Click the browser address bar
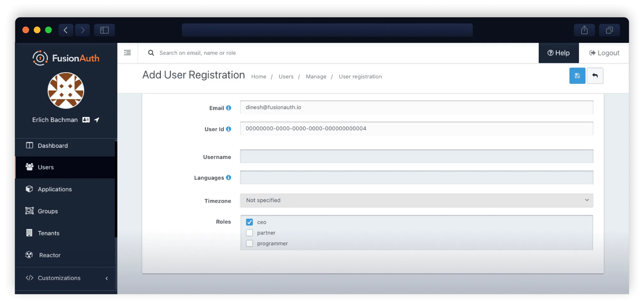Screen dimensions: 644x302 pyautogui.click(x=327, y=30)
